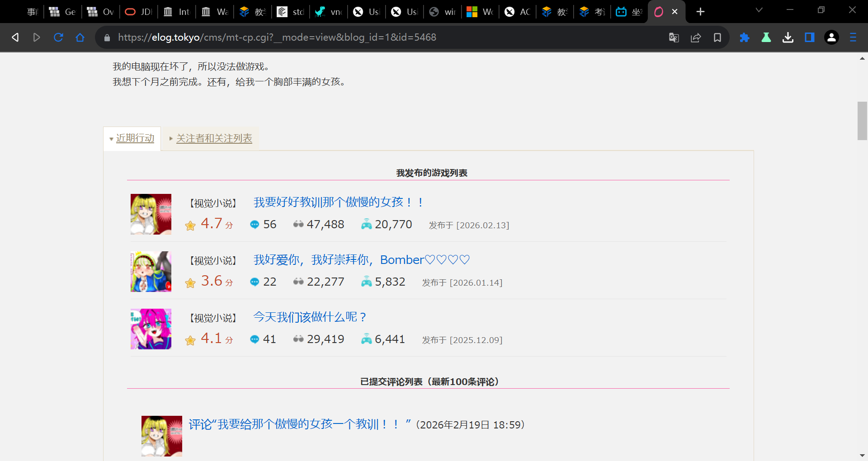Image resolution: width=868 pixels, height=461 pixels.
Task: Click the star icon next to 4.1 rating
Action: [190, 340]
